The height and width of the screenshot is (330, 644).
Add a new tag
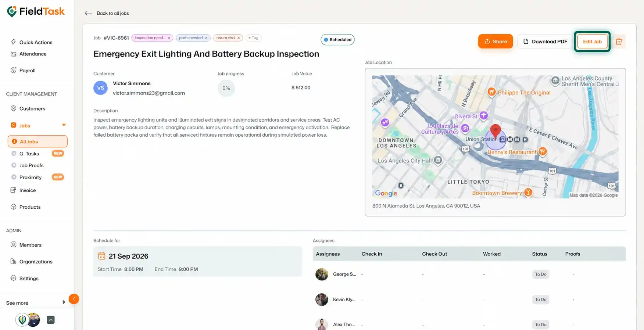pos(253,38)
